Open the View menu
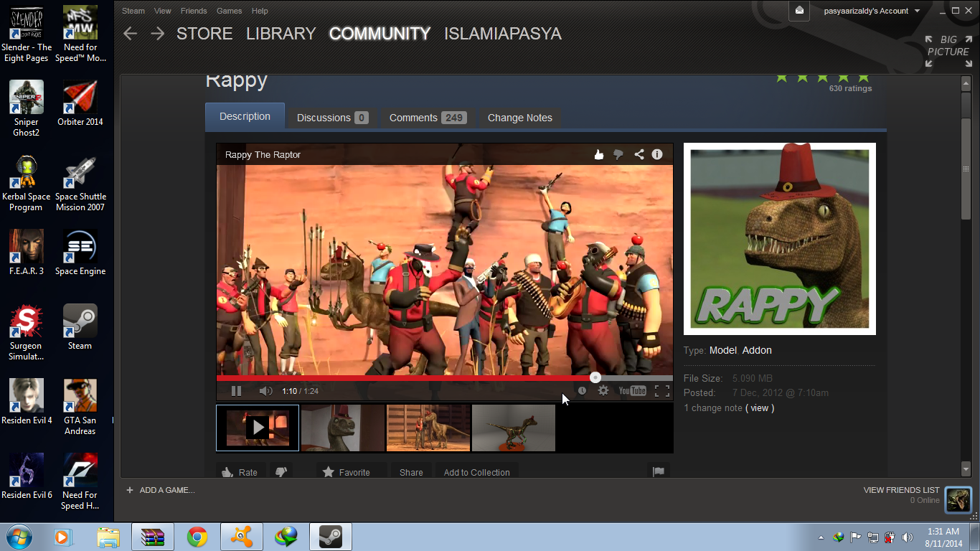This screenshot has height=551, width=980. (x=163, y=11)
